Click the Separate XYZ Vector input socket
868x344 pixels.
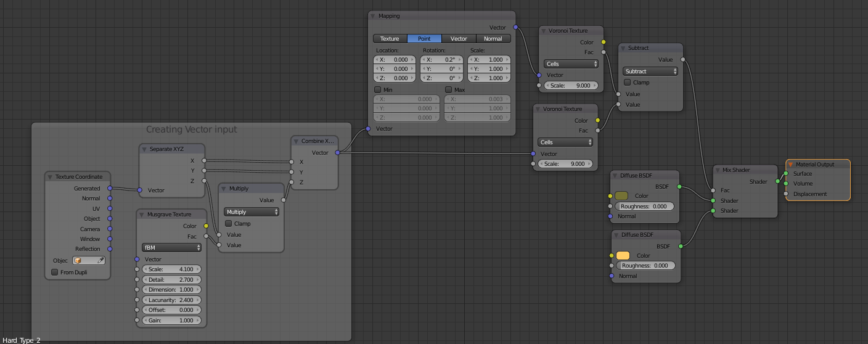tap(140, 190)
